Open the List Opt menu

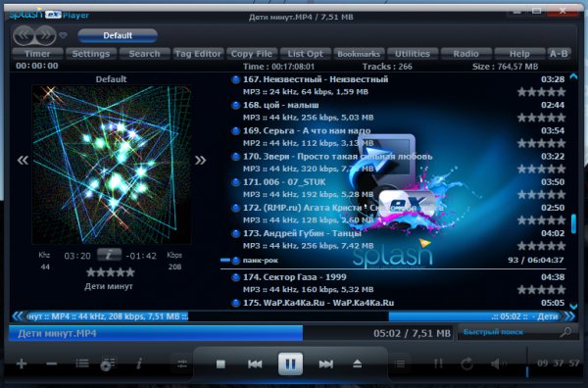[x=305, y=54]
